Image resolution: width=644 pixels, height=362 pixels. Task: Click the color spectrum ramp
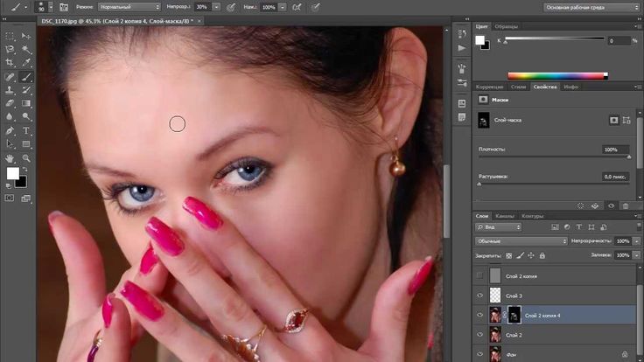(x=557, y=75)
